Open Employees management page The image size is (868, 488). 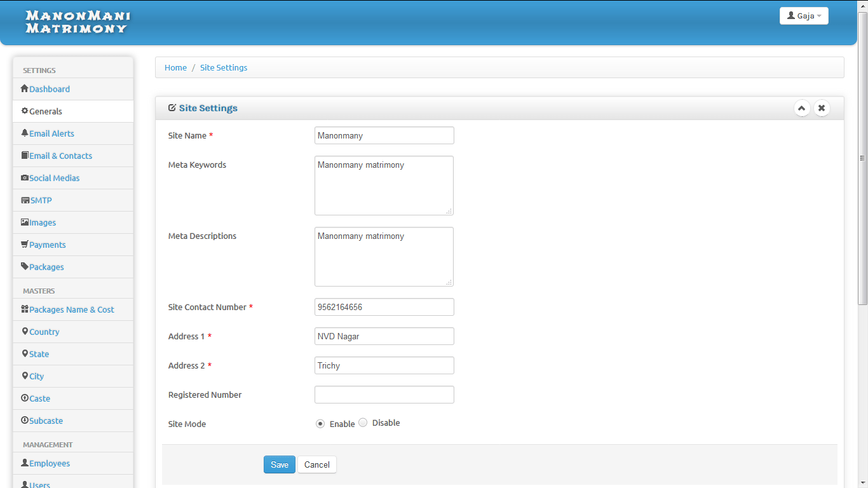tap(73, 463)
